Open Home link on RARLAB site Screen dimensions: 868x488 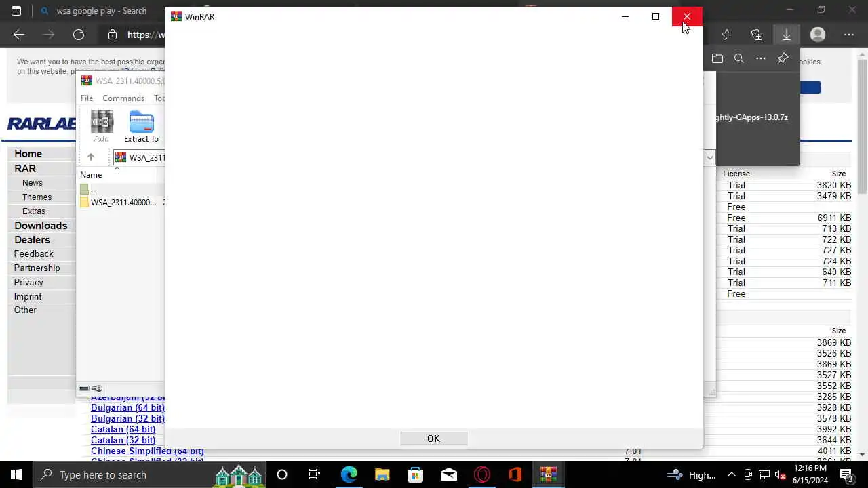(x=28, y=154)
